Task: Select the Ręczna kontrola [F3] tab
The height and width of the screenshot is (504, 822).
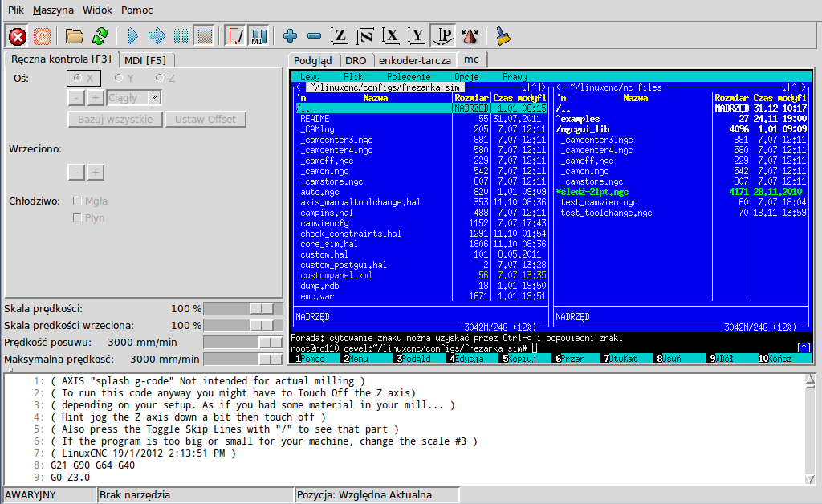Action: [x=61, y=59]
